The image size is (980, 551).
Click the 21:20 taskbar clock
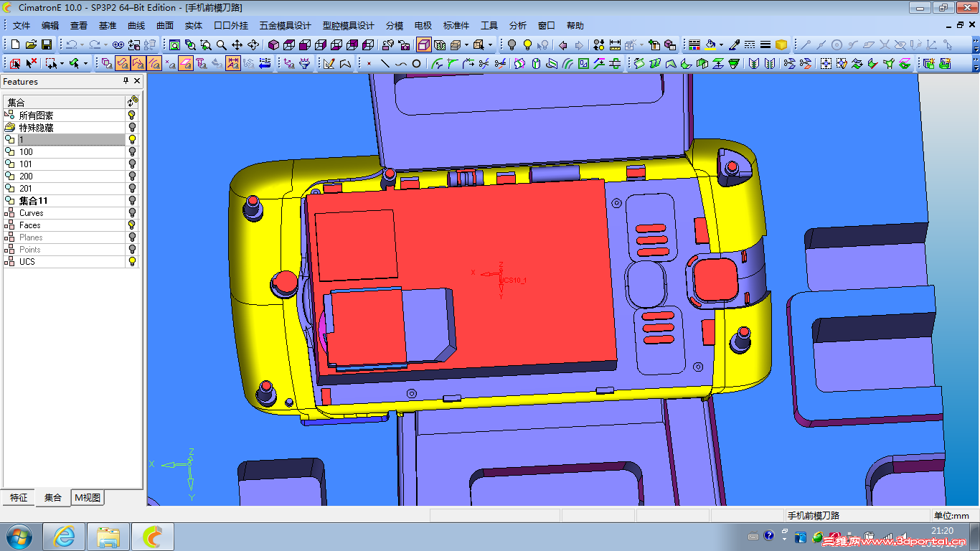(x=942, y=531)
